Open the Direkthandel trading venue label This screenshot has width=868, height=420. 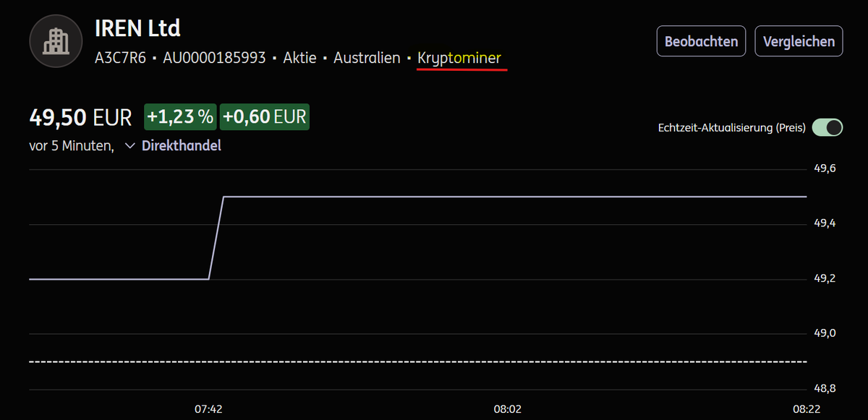[181, 145]
